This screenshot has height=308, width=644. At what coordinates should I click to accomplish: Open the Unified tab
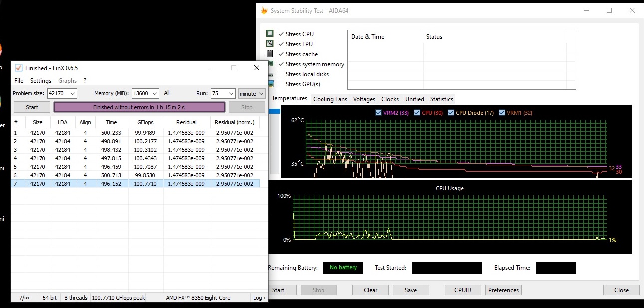[415, 99]
